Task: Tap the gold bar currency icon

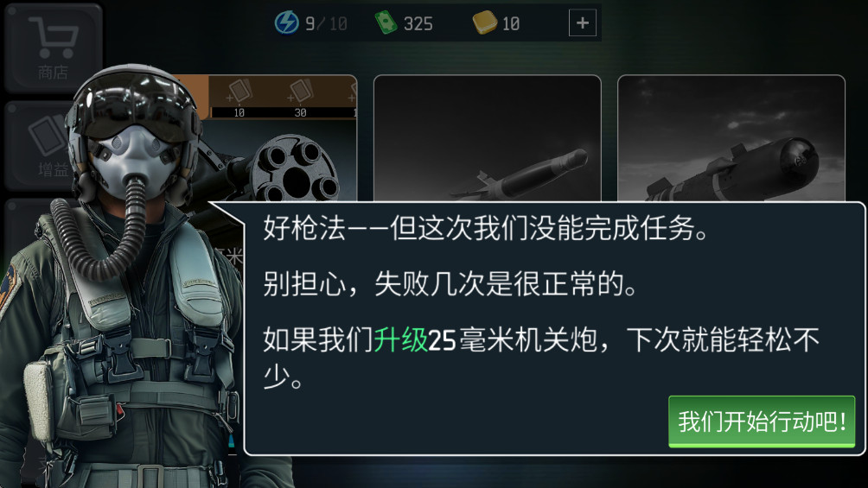Action: coord(484,22)
